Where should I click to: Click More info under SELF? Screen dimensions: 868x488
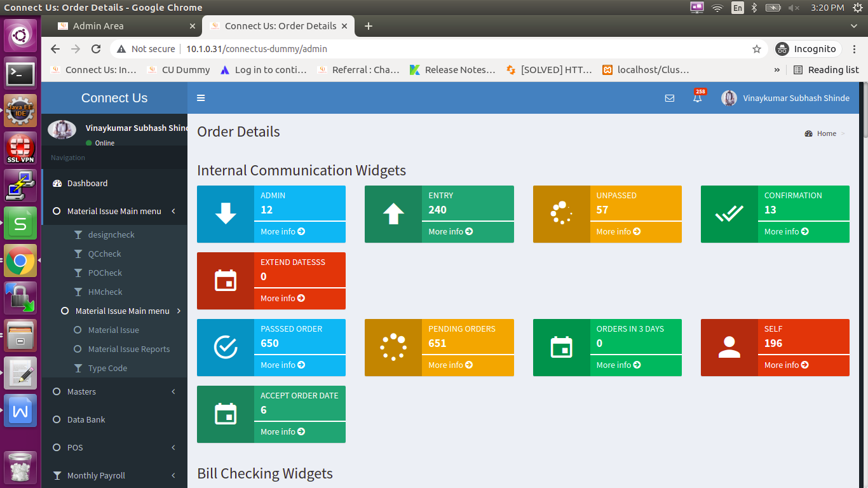click(786, 365)
